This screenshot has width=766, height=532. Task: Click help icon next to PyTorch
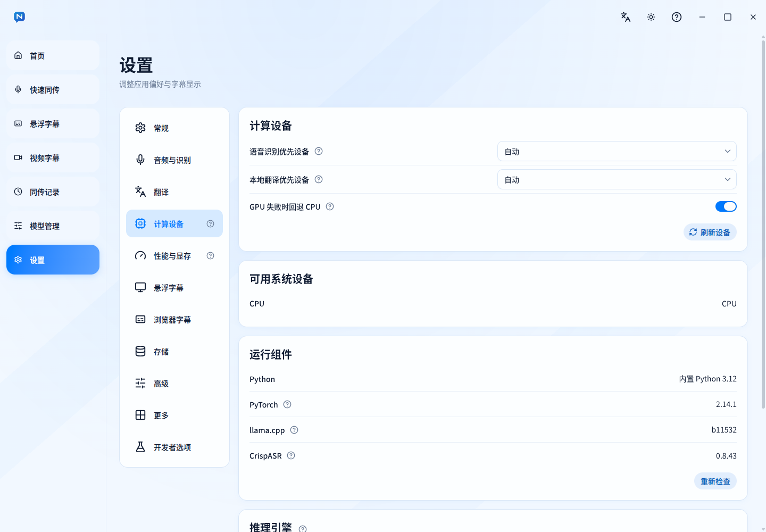pyautogui.click(x=287, y=404)
